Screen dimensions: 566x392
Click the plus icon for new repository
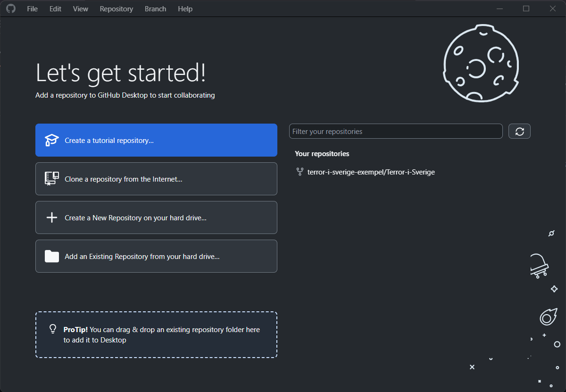click(52, 217)
